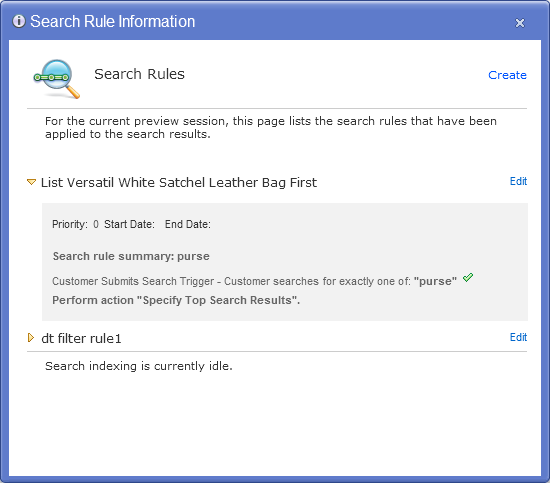This screenshot has height=483, width=550.
Task: Click the green checkmark beside the "purse" trigger
Action: [468, 277]
